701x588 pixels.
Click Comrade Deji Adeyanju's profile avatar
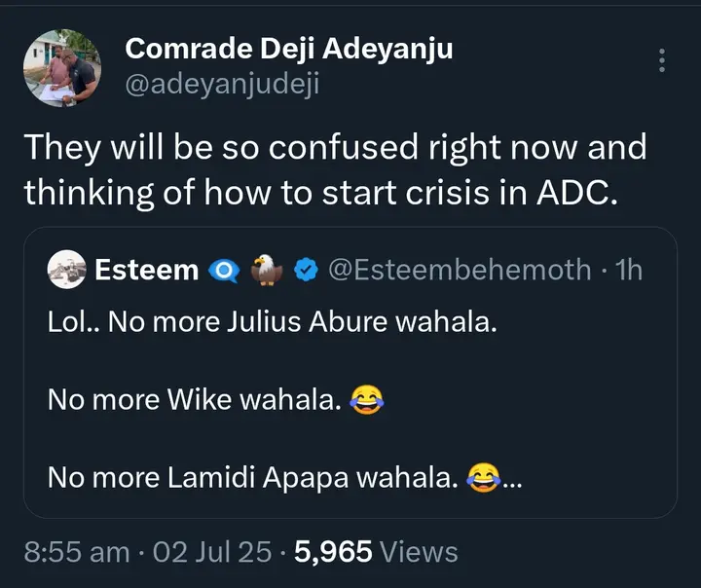(x=61, y=68)
